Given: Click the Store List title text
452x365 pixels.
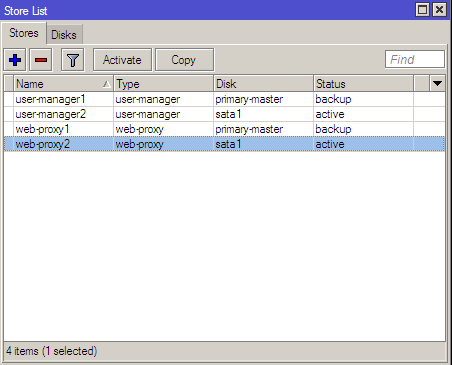Looking at the screenshot, I should (26, 11).
